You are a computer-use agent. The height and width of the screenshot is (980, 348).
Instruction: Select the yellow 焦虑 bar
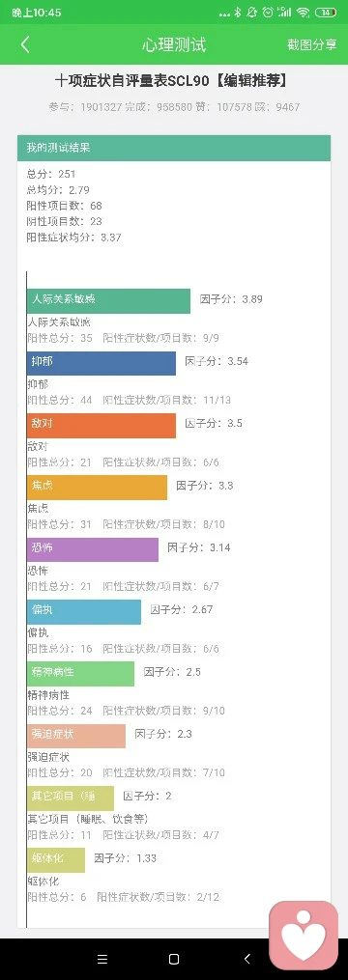point(97,488)
